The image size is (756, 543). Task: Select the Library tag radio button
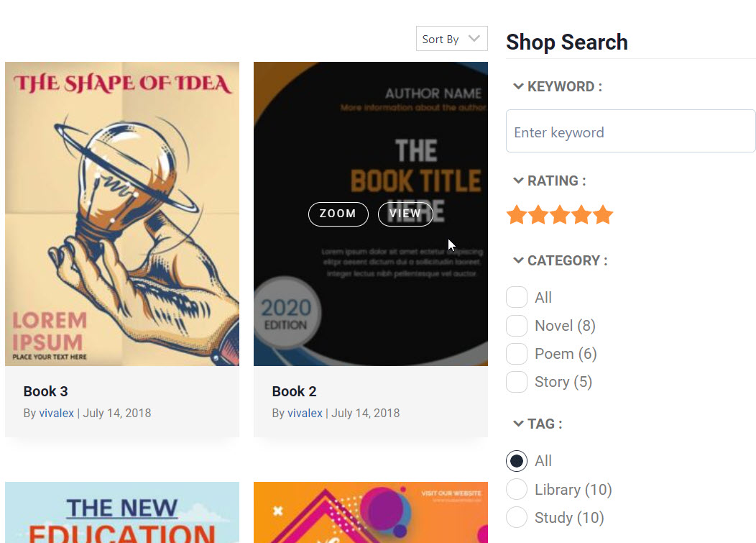click(517, 490)
